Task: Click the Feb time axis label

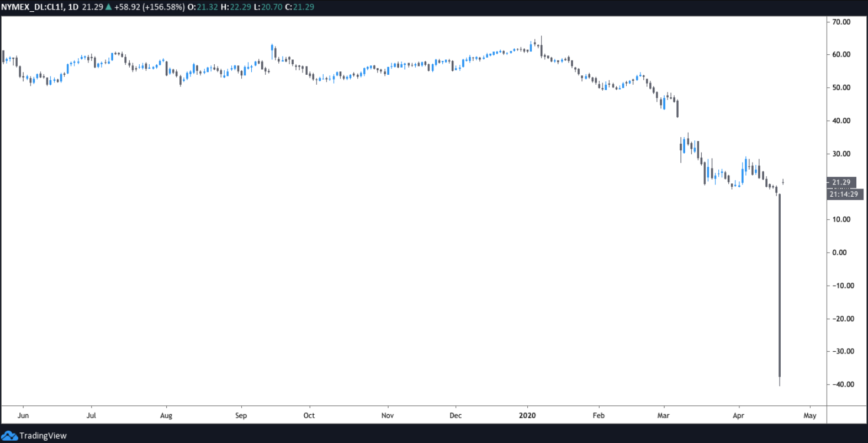Action: tap(599, 415)
